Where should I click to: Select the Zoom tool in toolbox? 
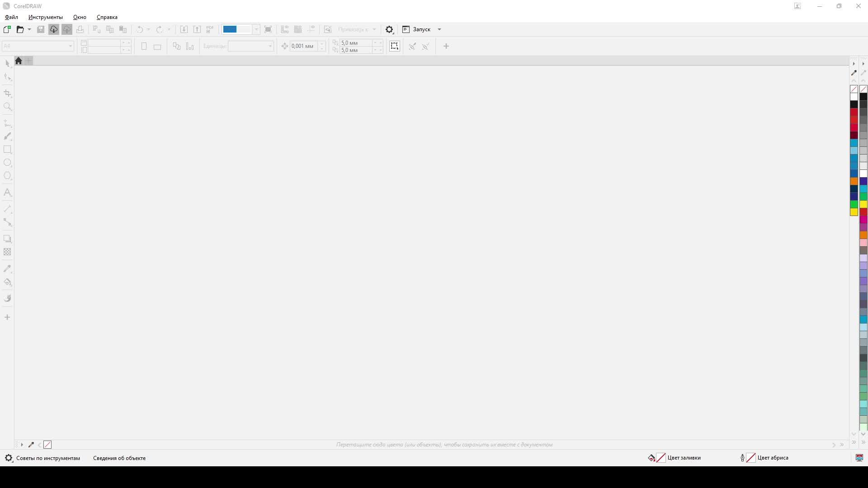(7, 107)
